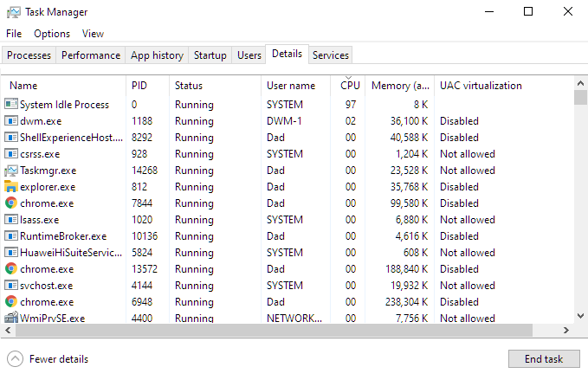Screen dimensions: 588x380
Task: Switch to the Performance tab
Action: coord(91,55)
